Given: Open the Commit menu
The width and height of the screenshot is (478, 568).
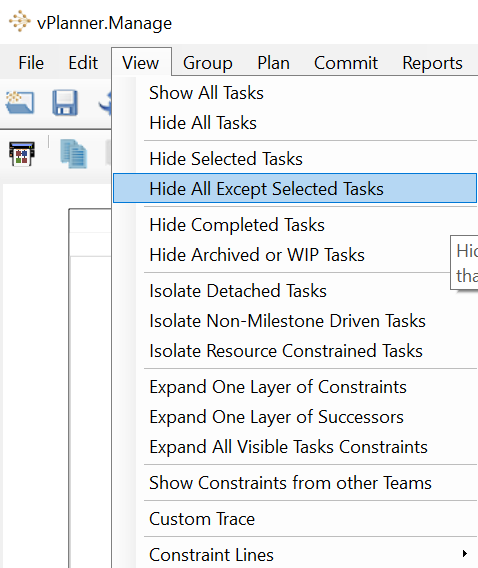Looking at the screenshot, I should [x=346, y=63].
